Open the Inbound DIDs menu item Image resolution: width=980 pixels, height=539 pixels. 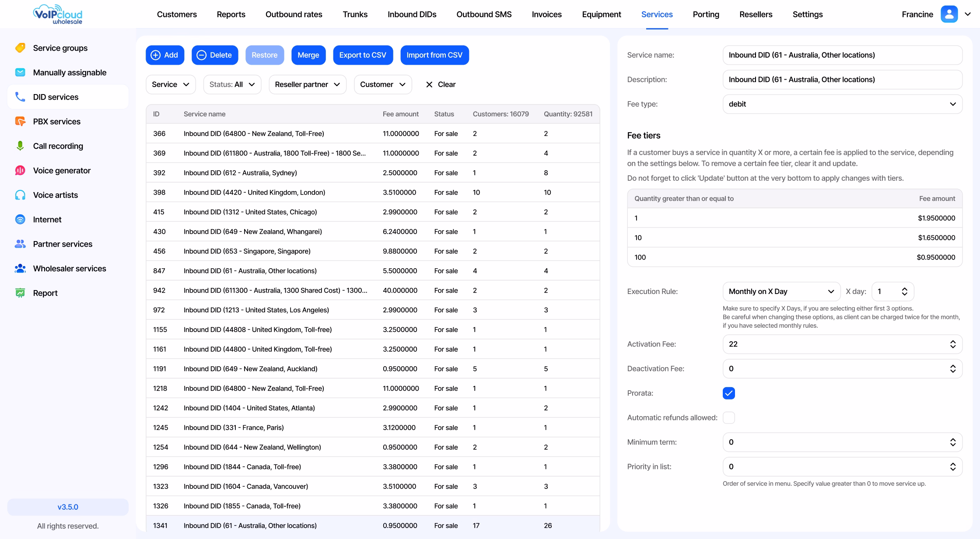click(412, 14)
